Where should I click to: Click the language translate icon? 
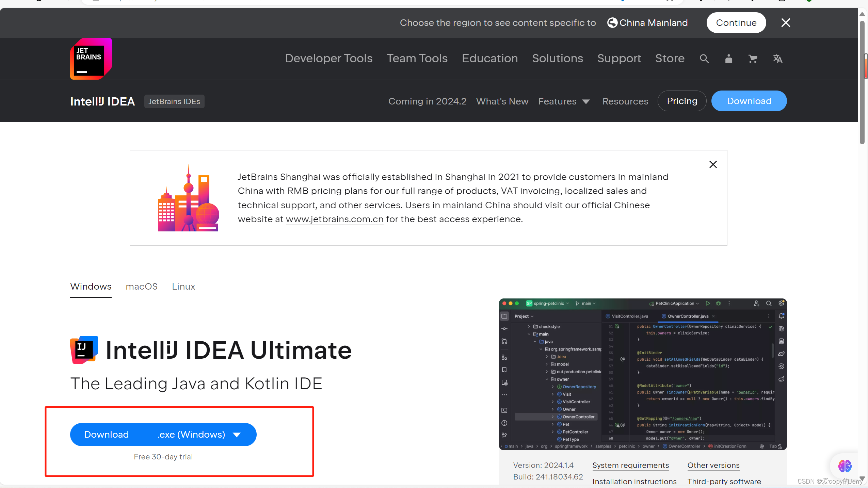[x=777, y=59]
